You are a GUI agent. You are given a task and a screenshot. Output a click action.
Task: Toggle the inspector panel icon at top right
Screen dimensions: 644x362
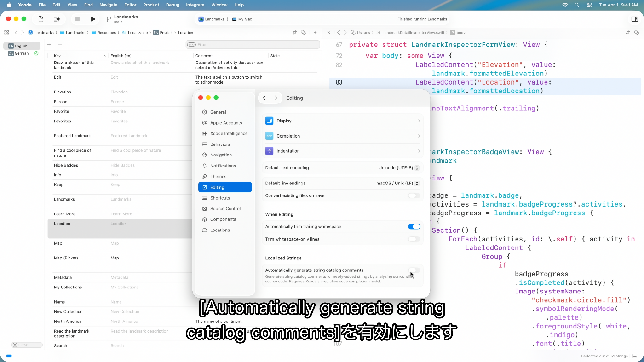[x=635, y=19]
